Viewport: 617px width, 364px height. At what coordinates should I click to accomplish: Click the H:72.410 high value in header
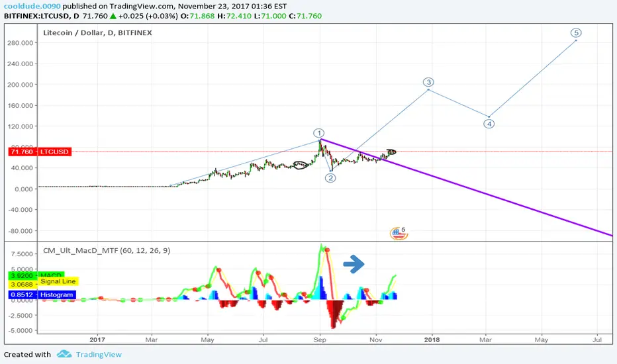pos(236,16)
